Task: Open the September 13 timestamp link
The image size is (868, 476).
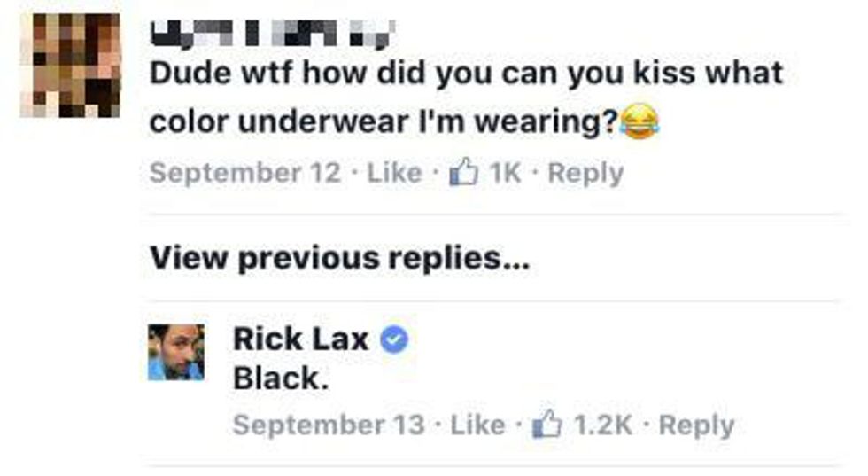Action: (329, 425)
